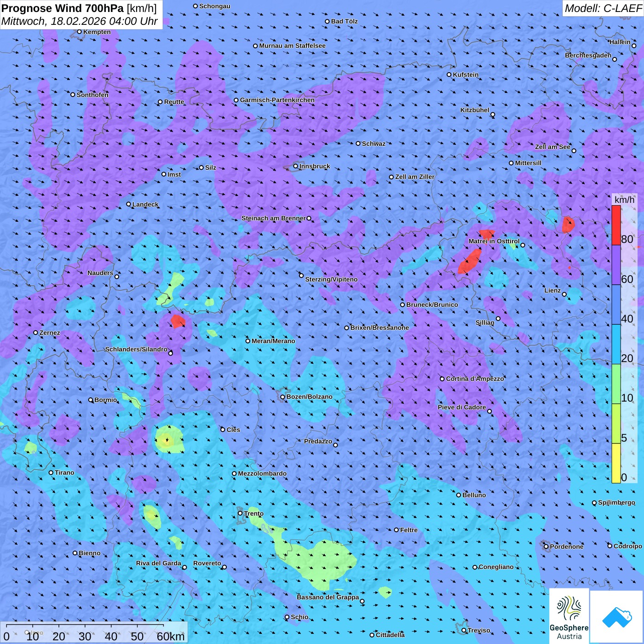Select the Innsbruck city label
644x644 pixels.
(x=315, y=166)
